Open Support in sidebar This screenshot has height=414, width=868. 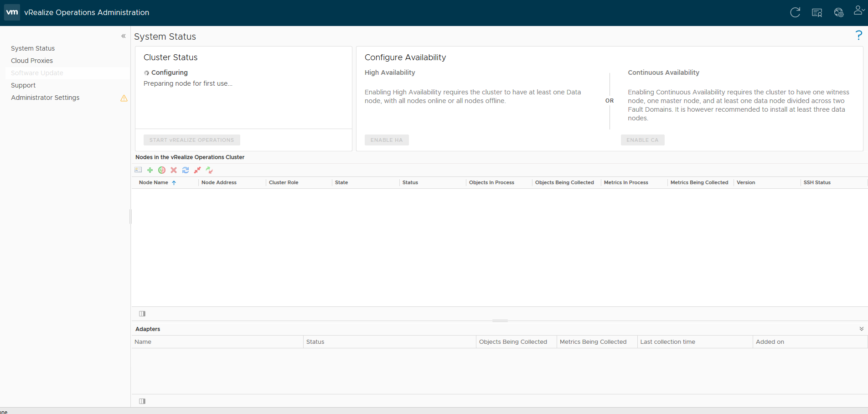pos(23,85)
